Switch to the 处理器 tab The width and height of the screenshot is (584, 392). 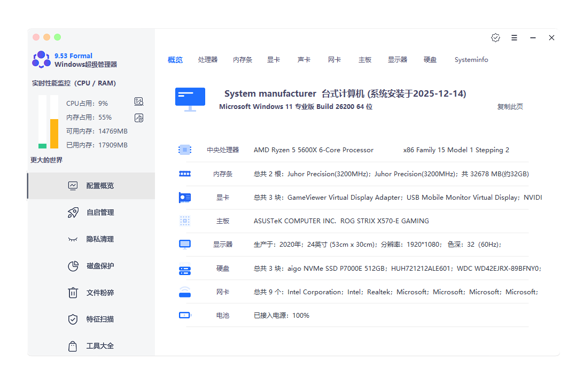tap(208, 60)
